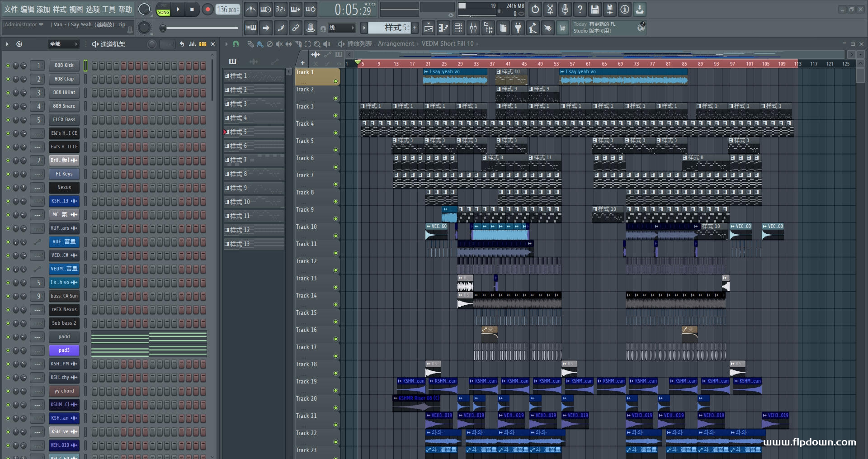
Task: Select the zoom tool in playlist toolbar
Action: [317, 44]
